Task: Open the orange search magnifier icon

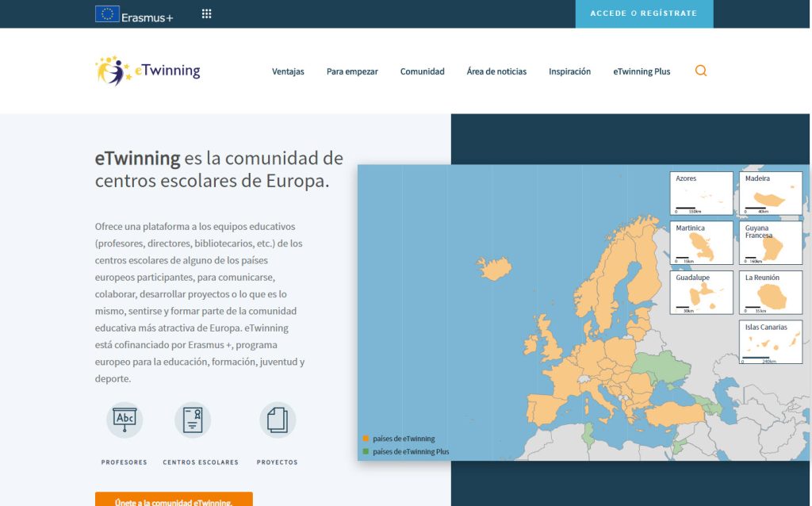Action: tap(701, 71)
